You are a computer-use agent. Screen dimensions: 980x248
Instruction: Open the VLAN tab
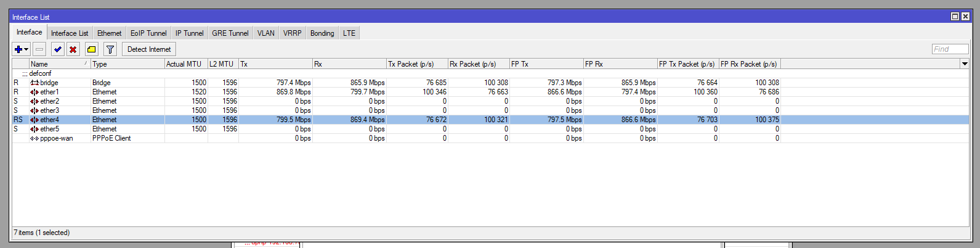tap(266, 33)
